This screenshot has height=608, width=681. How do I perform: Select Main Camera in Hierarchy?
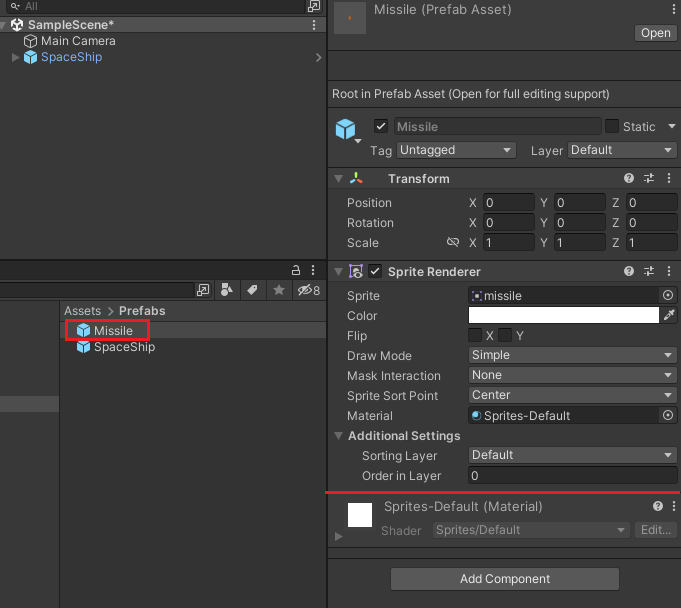tap(79, 41)
